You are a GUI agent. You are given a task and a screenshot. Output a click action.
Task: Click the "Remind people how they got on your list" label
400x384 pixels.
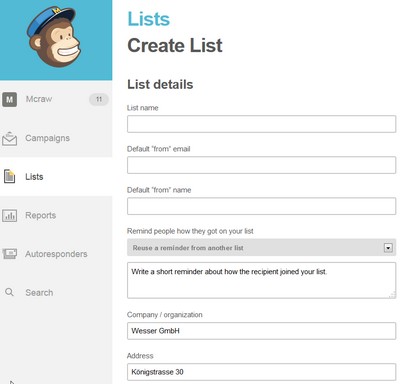coord(190,231)
